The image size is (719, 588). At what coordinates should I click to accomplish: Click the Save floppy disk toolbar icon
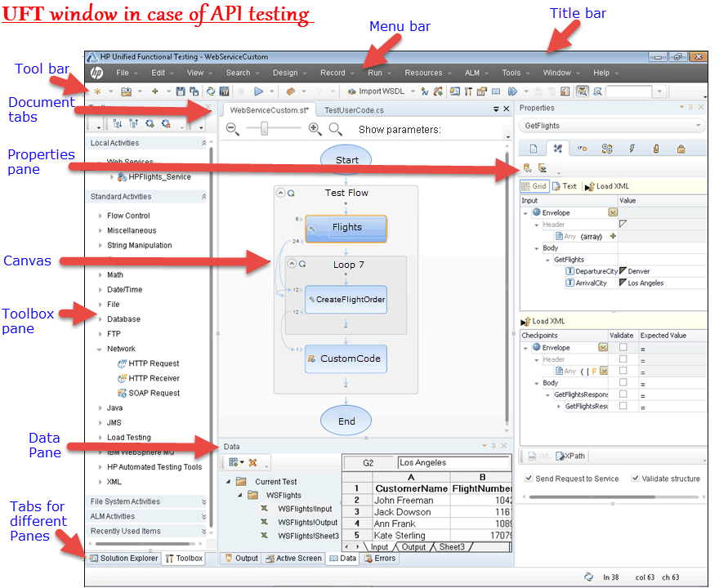pyautogui.click(x=181, y=91)
